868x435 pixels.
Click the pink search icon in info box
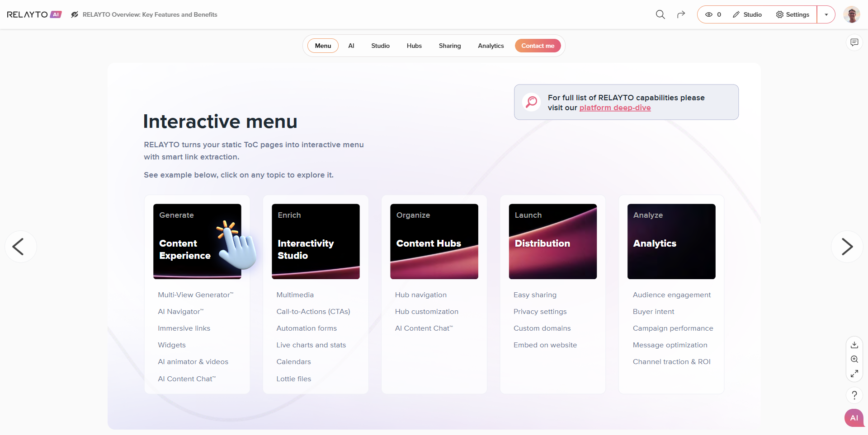(x=532, y=102)
